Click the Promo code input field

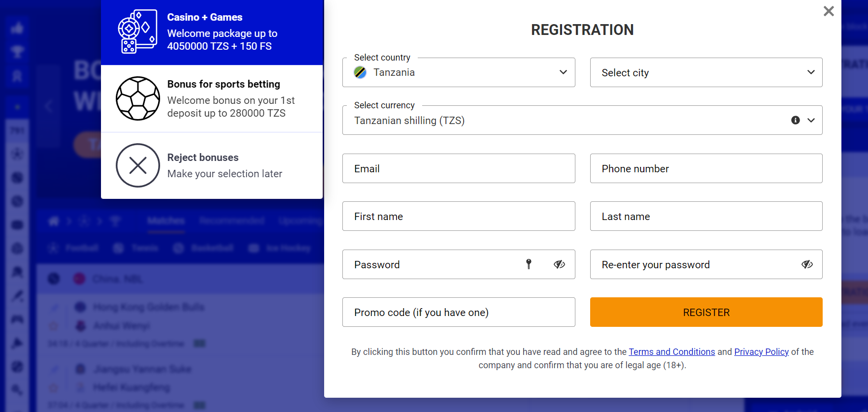pyautogui.click(x=459, y=312)
